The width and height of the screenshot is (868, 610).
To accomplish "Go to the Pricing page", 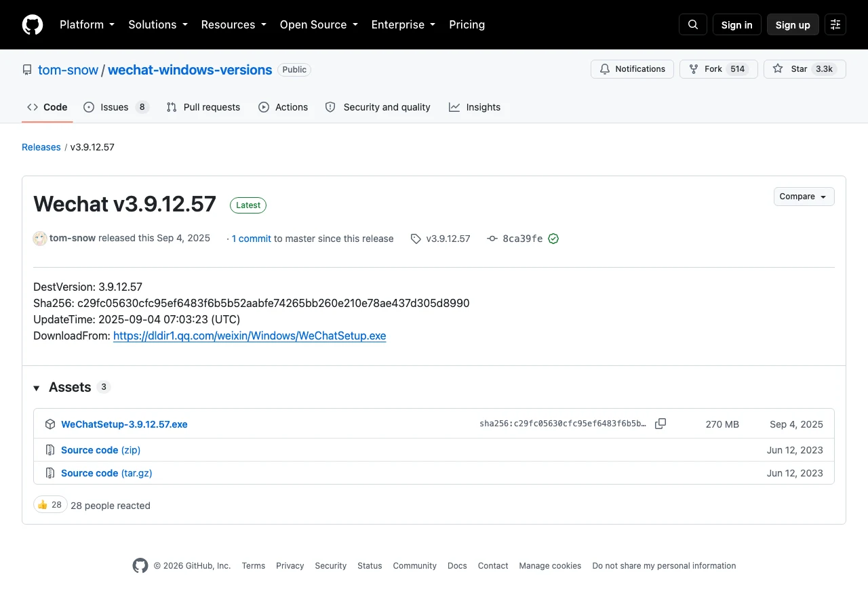I will coord(467,24).
